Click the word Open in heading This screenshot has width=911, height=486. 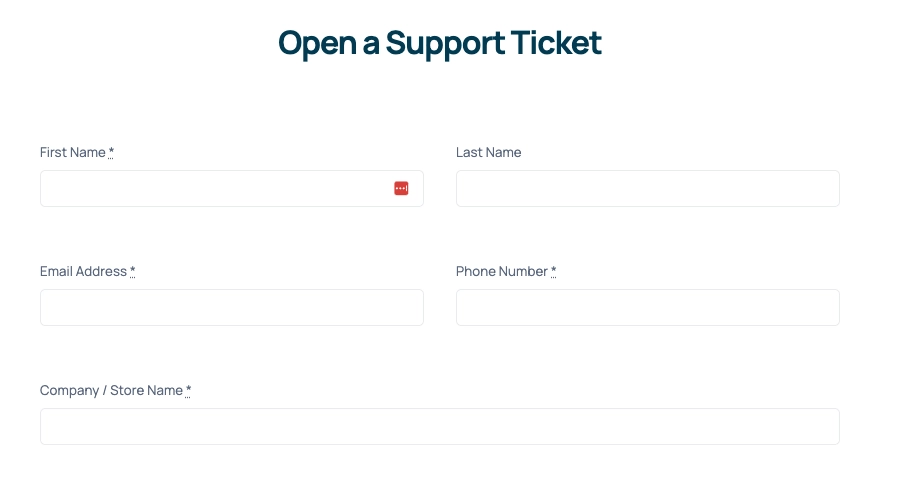pyautogui.click(x=317, y=43)
